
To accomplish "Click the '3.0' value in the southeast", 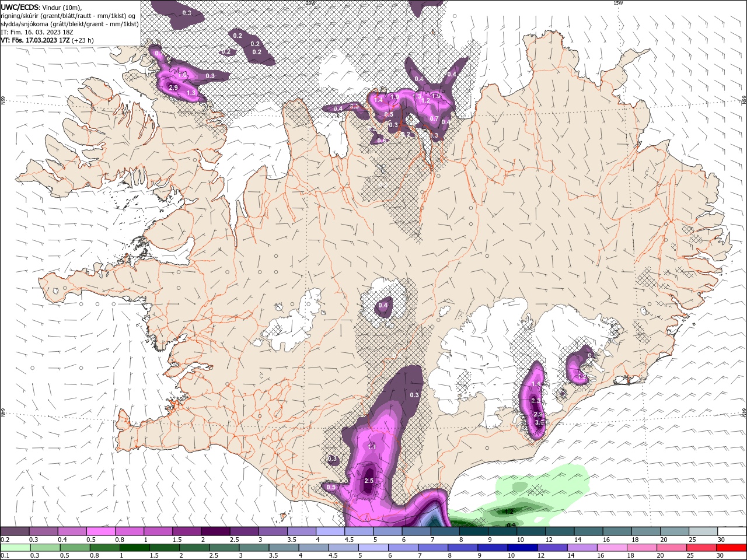I will point(539,422).
